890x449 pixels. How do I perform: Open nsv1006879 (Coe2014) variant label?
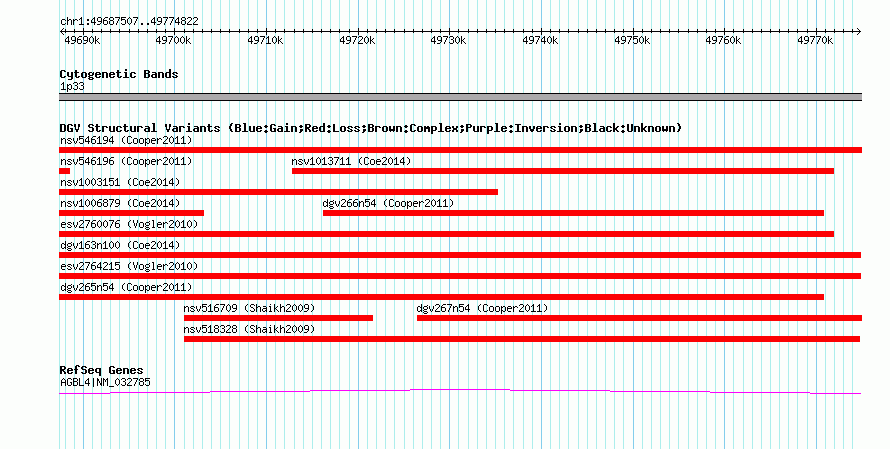point(120,203)
